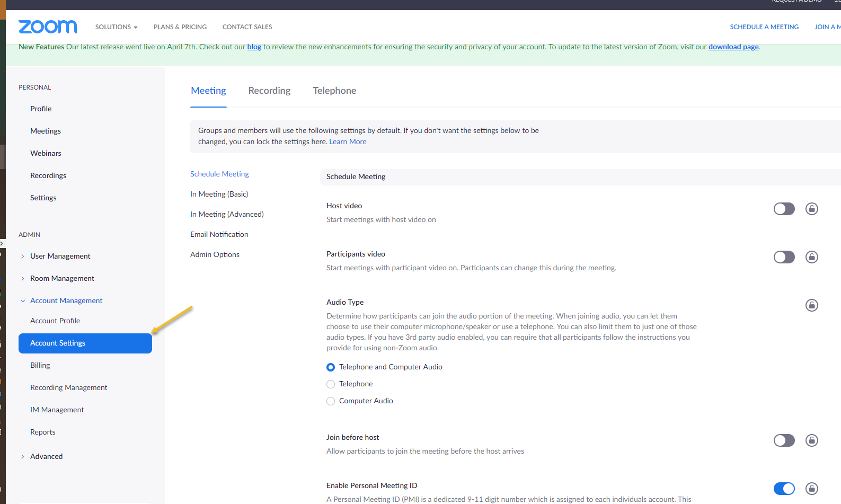Open the download page link

tap(733, 47)
